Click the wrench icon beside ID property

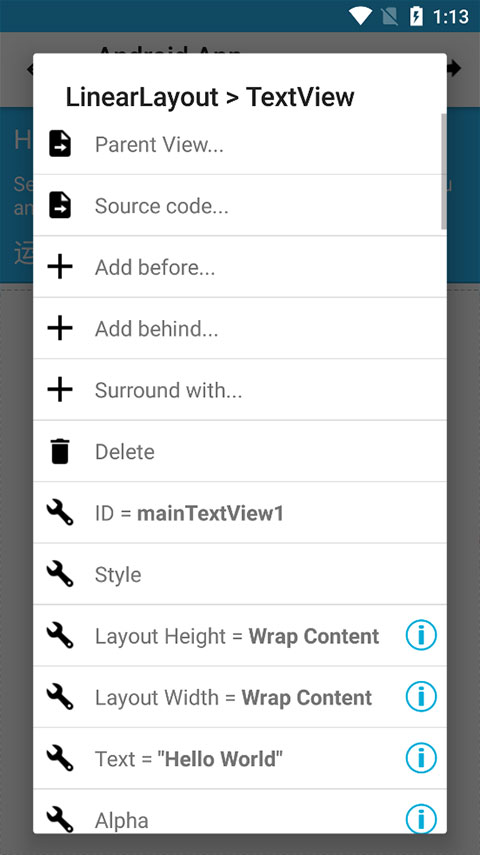point(60,513)
